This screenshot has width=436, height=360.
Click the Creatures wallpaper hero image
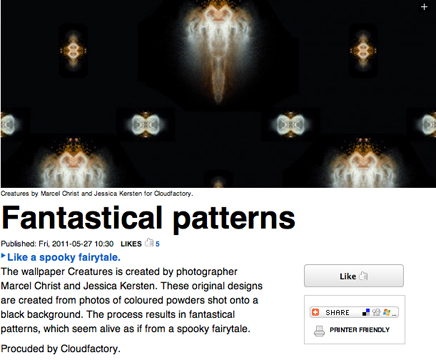218,94
